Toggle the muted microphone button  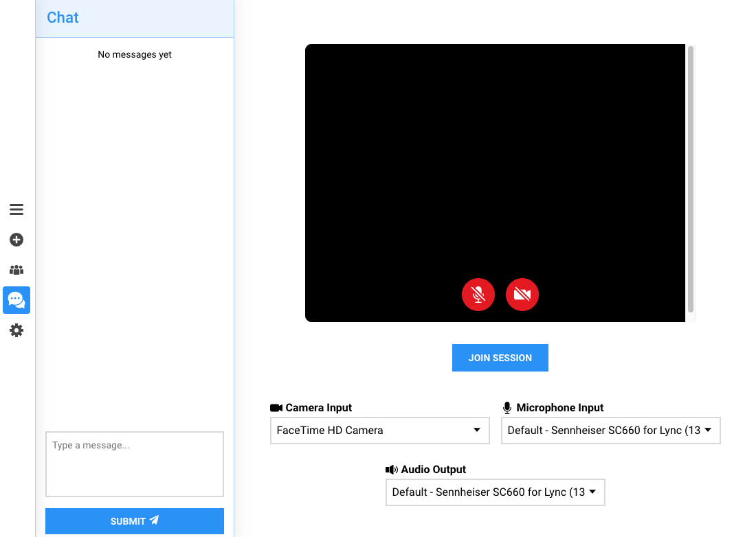click(x=478, y=295)
